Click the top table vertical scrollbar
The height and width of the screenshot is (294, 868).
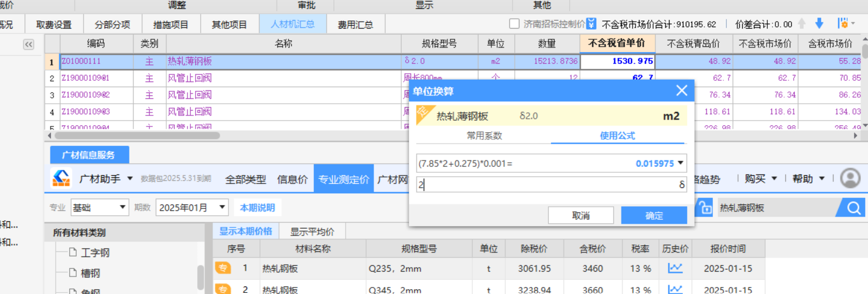(x=864, y=50)
